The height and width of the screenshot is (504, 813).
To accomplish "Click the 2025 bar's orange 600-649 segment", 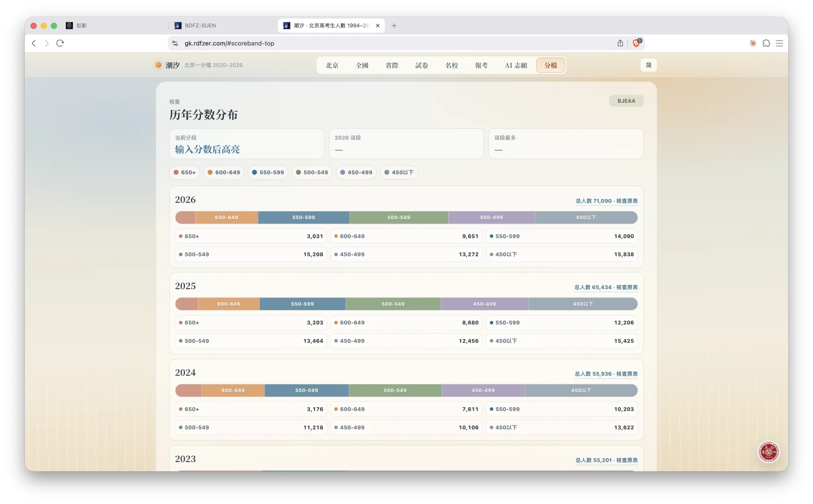I will coord(228,304).
